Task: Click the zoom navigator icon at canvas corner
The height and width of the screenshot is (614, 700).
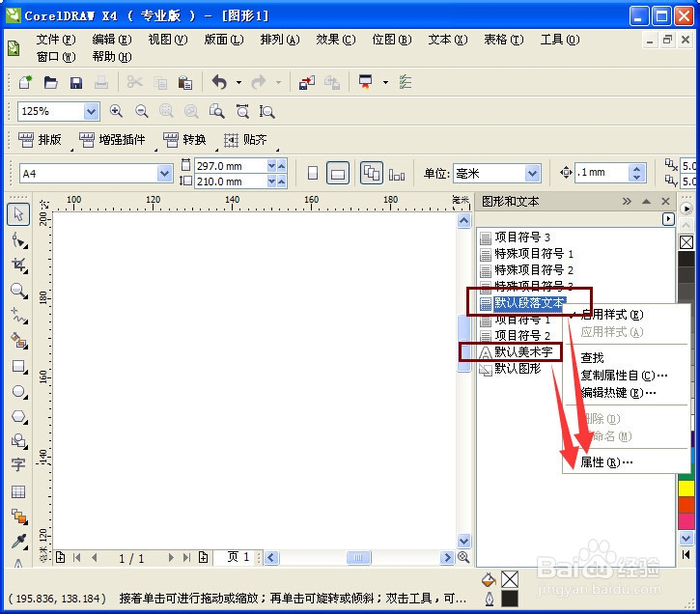Action: tap(463, 557)
